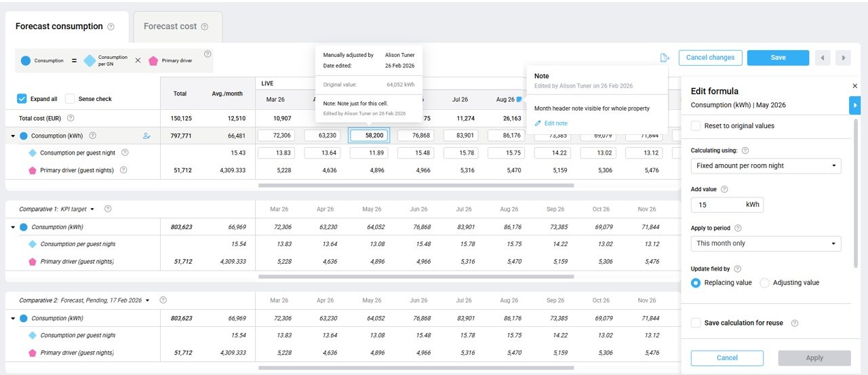
Task: Open the Calculating using dropdown
Action: pos(766,165)
